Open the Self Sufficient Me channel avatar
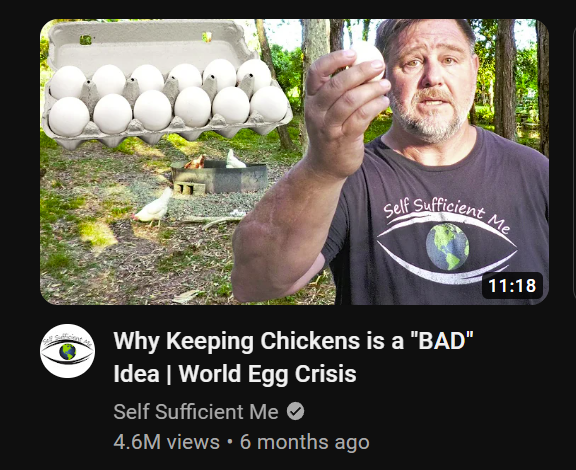The image size is (576, 470). (67, 351)
